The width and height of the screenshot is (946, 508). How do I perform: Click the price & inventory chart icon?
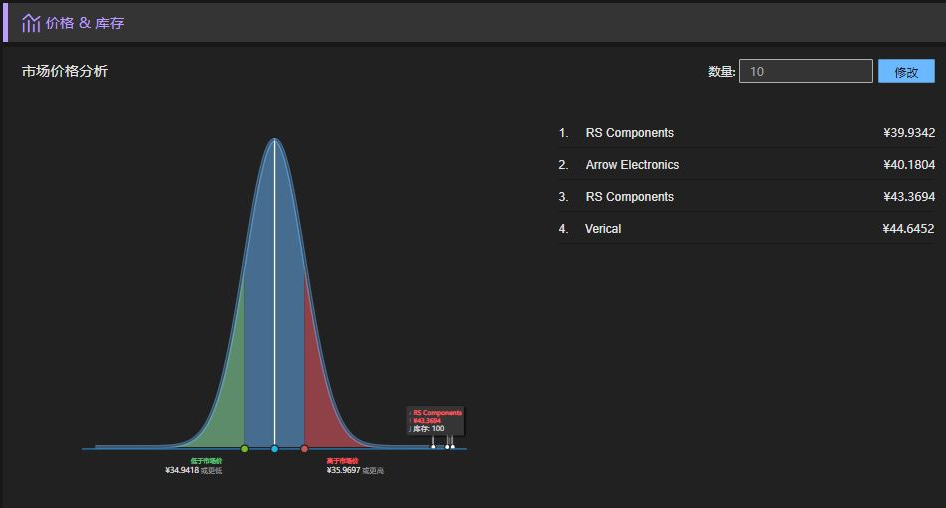(x=31, y=23)
